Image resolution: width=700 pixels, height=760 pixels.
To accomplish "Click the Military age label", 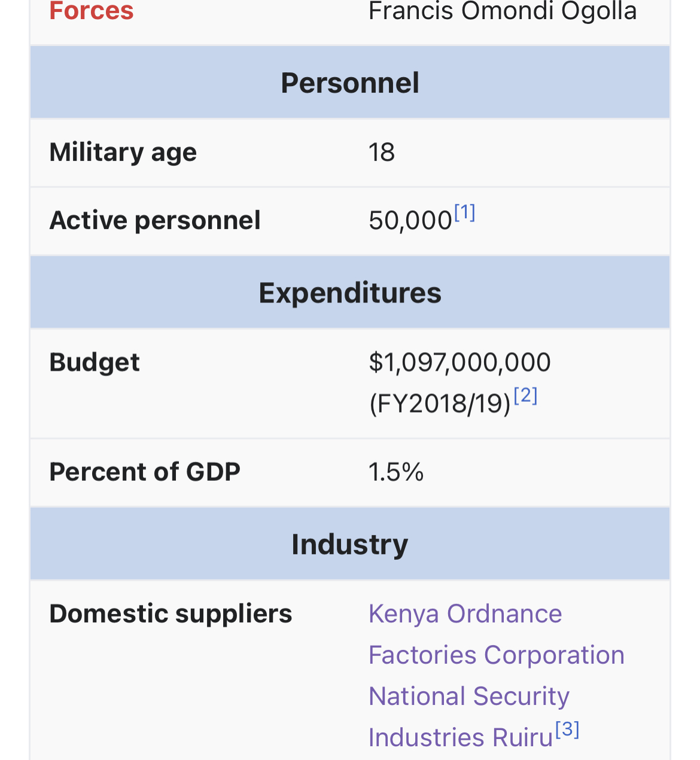I will pos(123,152).
